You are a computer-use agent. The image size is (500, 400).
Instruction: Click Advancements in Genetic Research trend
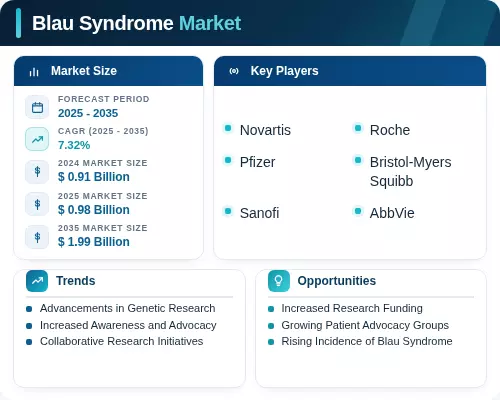pos(128,308)
